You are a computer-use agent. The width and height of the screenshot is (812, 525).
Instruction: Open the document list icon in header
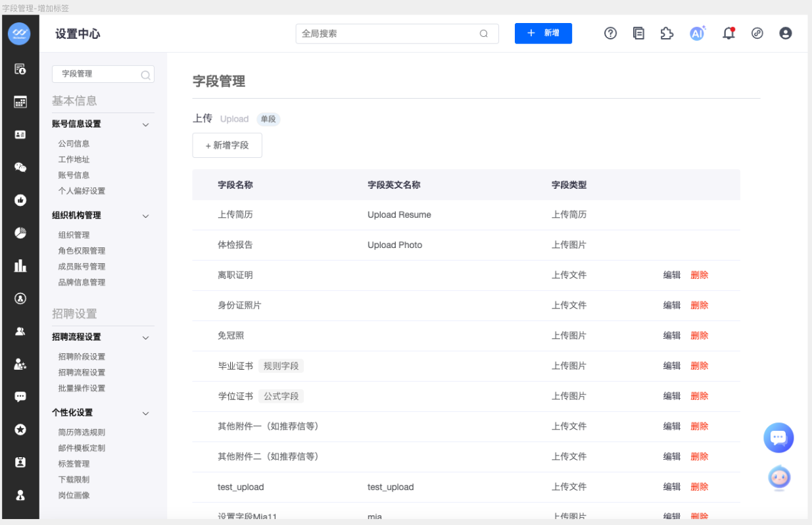tap(638, 34)
